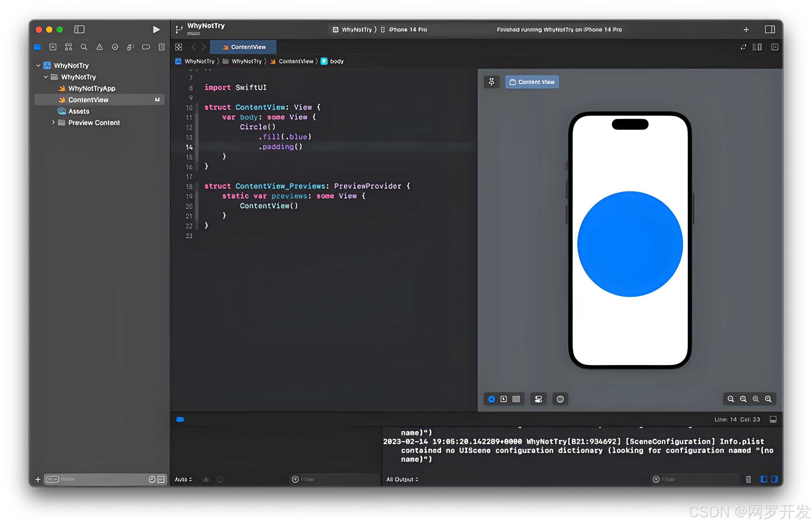This screenshot has height=525, width=812.
Task: Clear the console with trash icon
Action: (x=748, y=479)
